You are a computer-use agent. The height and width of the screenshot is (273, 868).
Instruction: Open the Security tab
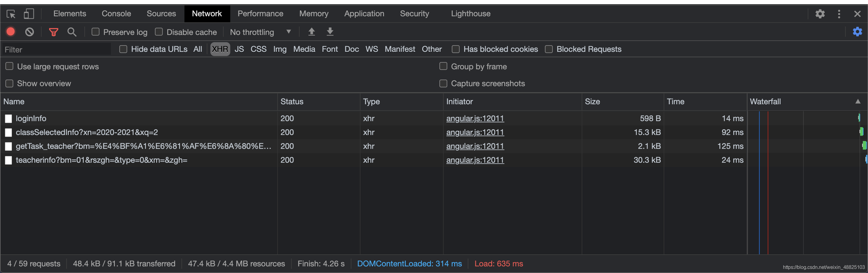(x=414, y=14)
